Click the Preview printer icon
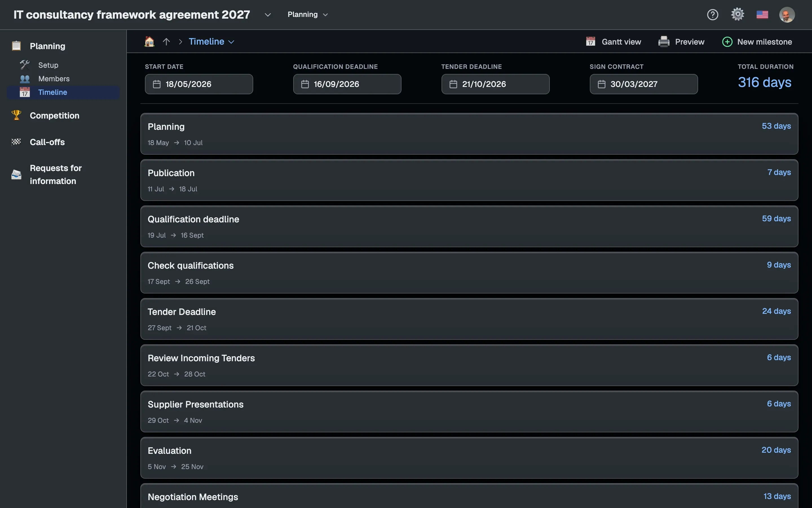Screen dimensions: 812x508 [x=664, y=42]
